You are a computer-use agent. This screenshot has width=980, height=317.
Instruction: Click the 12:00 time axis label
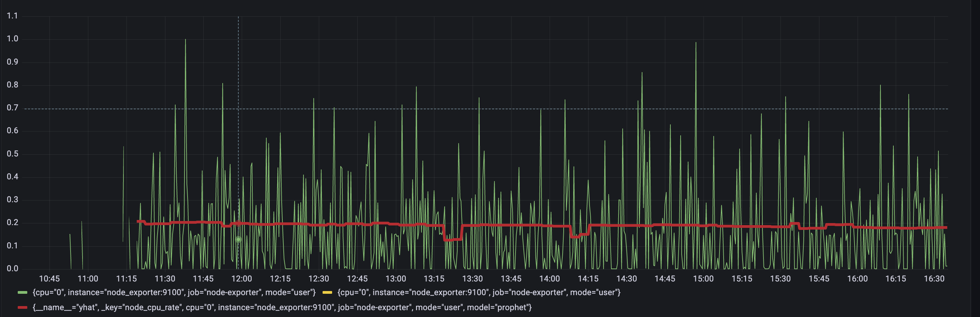click(x=241, y=278)
